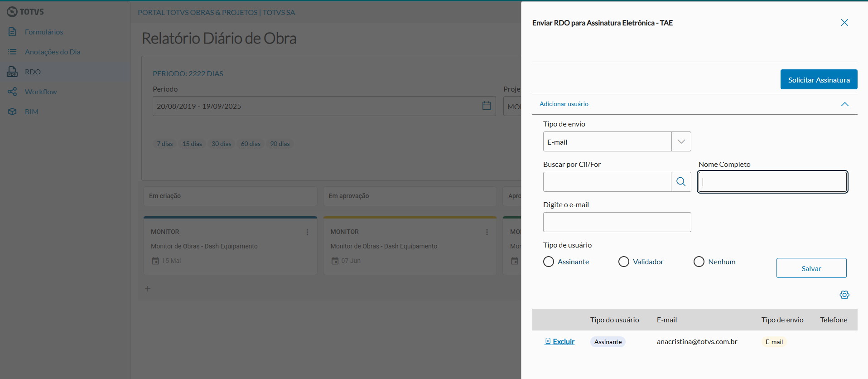
Task: Collapse the Adicionar usuário section
Action: [844, 104]
